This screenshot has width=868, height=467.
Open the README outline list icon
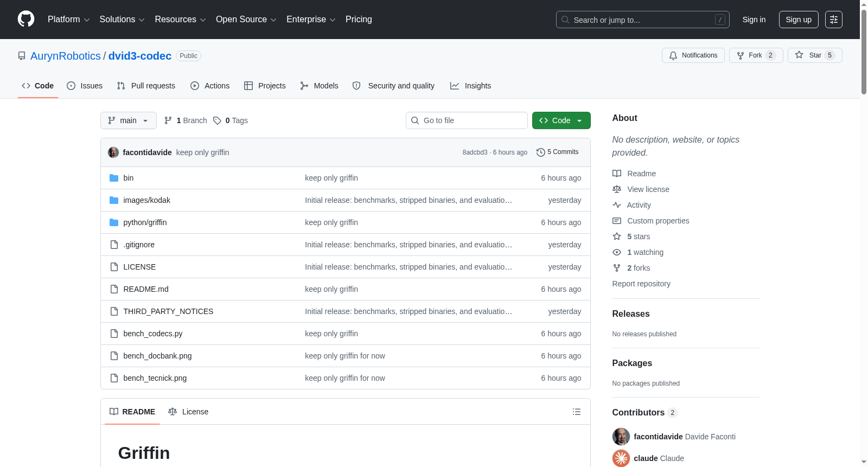pyautogui.click(x=577, y=412)
